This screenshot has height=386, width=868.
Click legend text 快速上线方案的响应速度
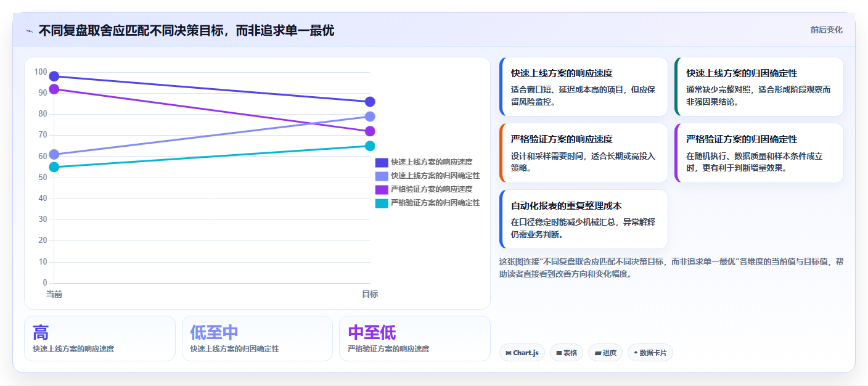tap(432, 162)
